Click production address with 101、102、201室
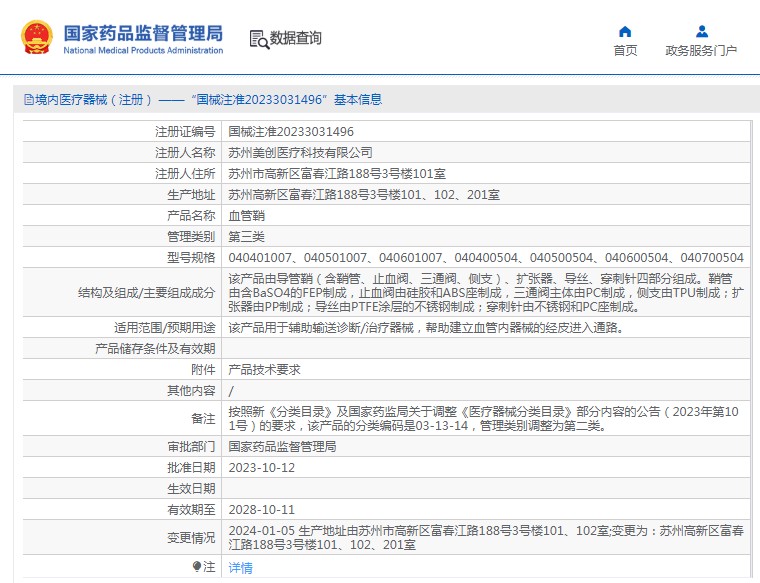 pyautogui.click(x=364, y=195)
